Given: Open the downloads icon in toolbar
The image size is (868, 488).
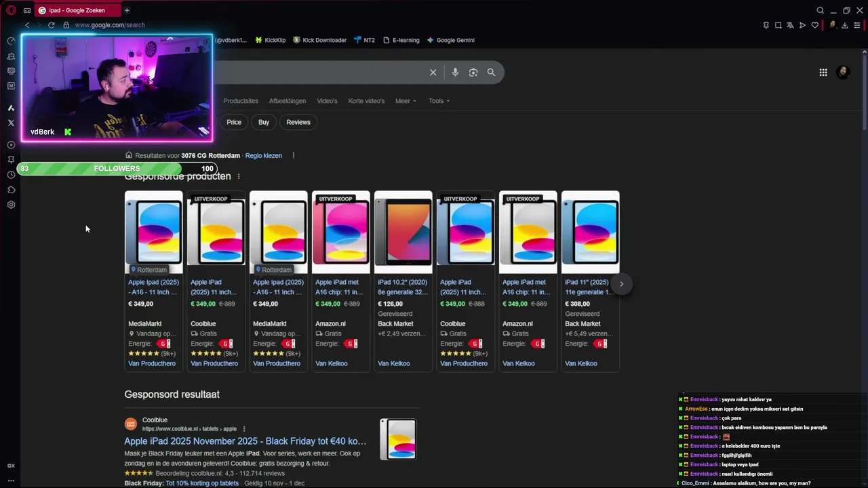Looking at the screenshot, I should point(845,25).
